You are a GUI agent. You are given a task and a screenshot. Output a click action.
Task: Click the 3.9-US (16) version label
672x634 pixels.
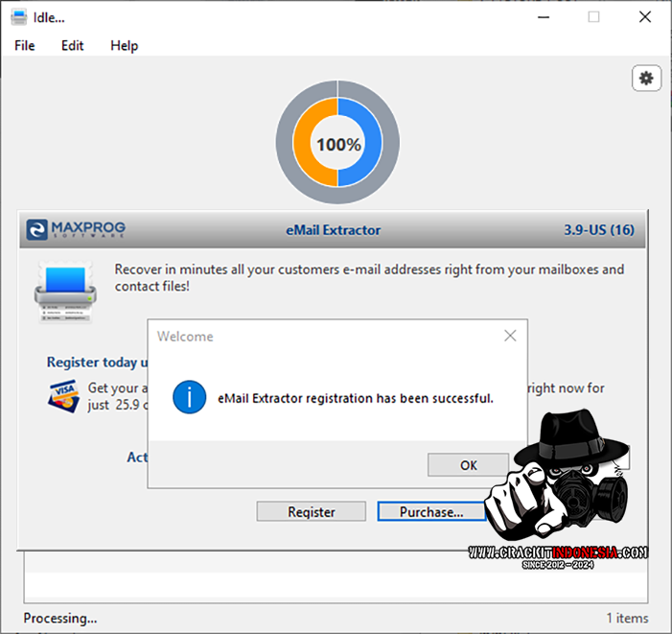[598, 229]
